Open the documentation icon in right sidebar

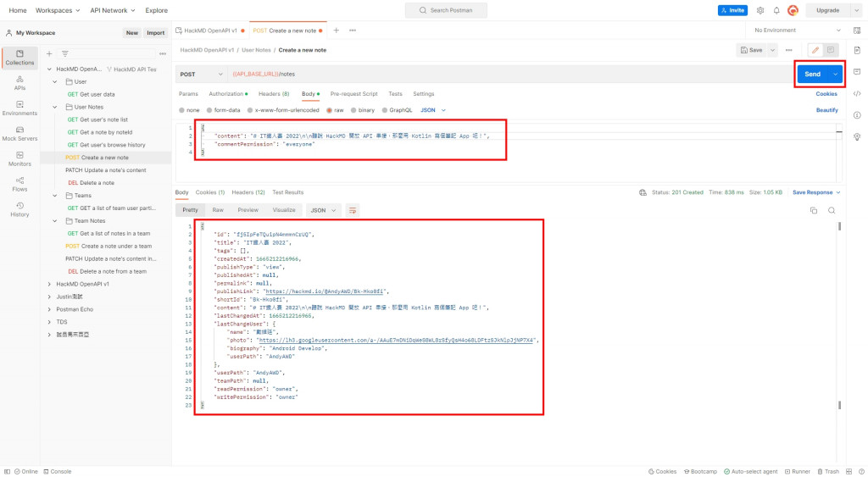coord(857,50)
